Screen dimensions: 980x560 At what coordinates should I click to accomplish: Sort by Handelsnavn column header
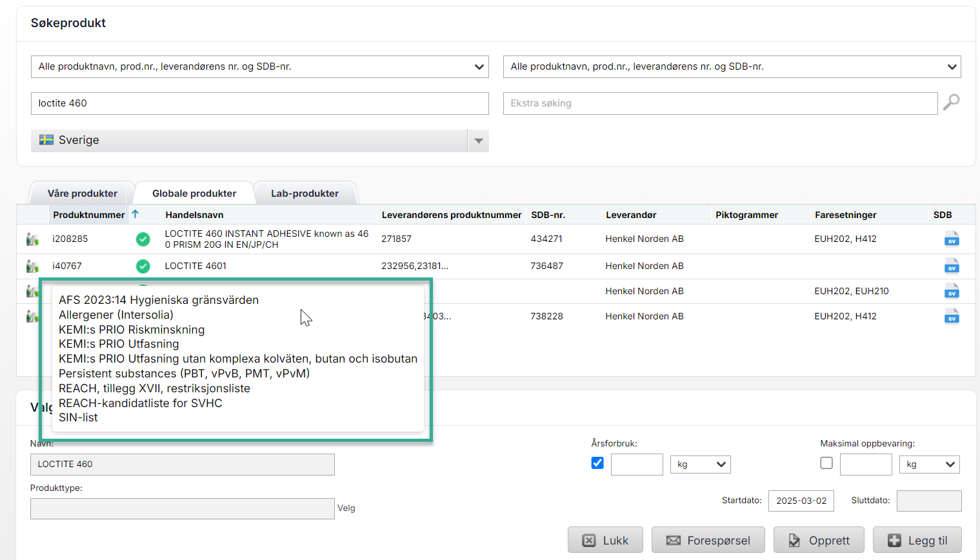point(194,215)
